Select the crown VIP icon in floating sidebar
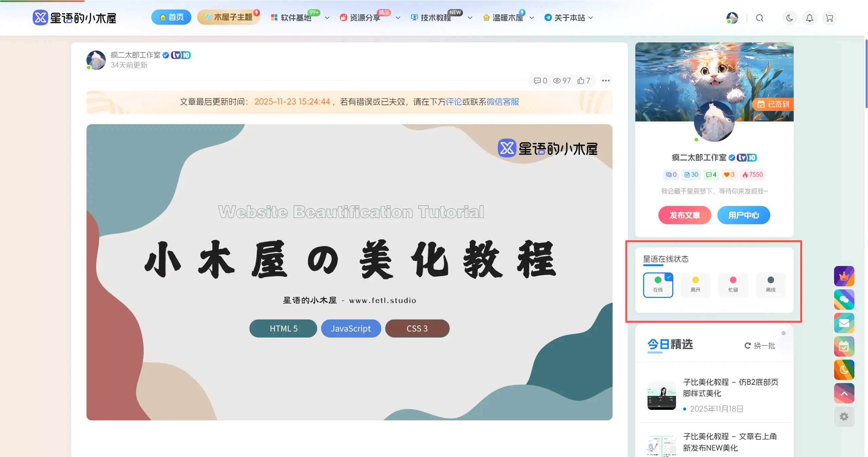This screenshot has height=457, width=868. click(844, 277)
